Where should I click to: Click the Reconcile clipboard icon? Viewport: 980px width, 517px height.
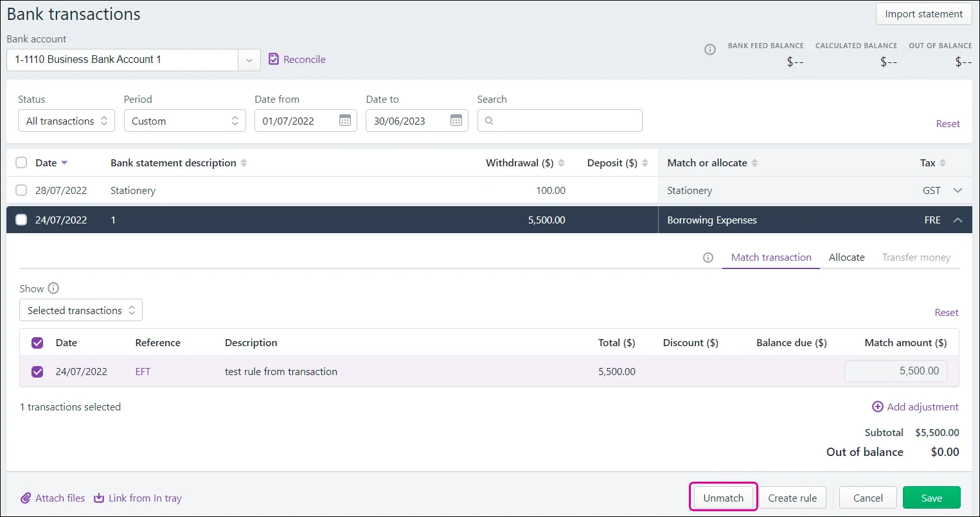point(274,59)
